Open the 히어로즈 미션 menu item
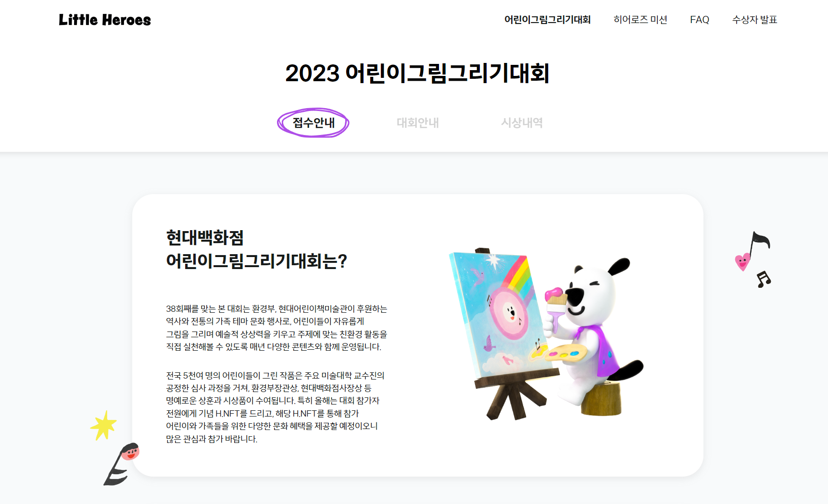 tap(640, 20)
